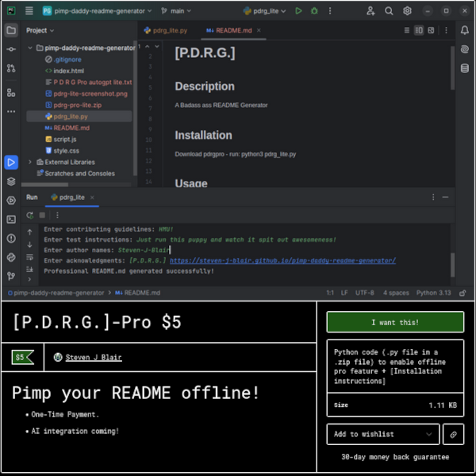Click the Debug bug icon
Image resolution: width=476 pixels, height=476 pixels.
point(314,11)
